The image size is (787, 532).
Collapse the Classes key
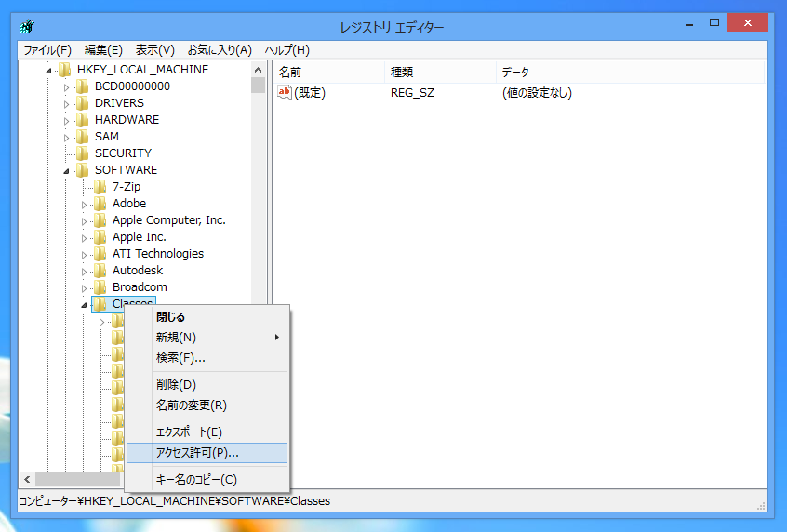pyautogui.click(x=84, y=305)
